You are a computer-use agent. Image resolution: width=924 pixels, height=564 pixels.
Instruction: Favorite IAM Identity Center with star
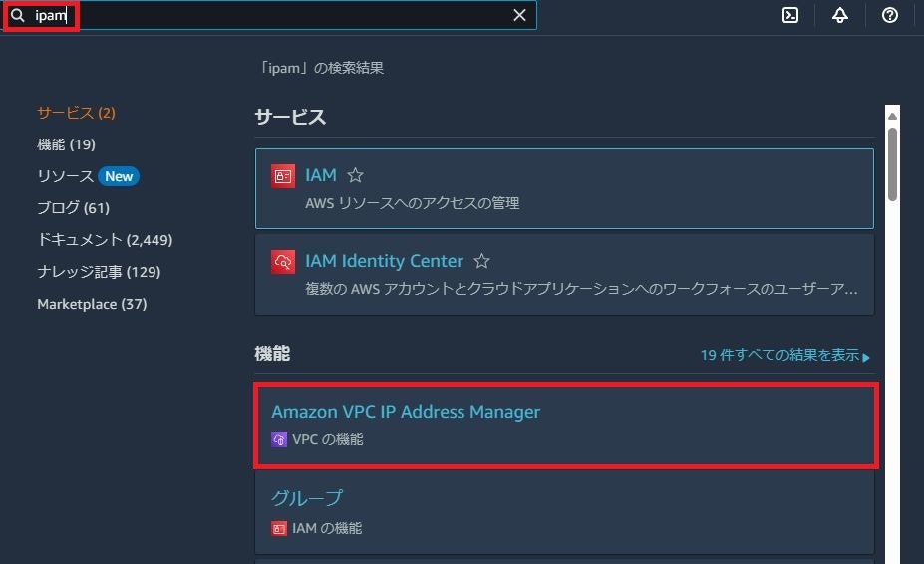pyautogui.click(x=481, y=260)
